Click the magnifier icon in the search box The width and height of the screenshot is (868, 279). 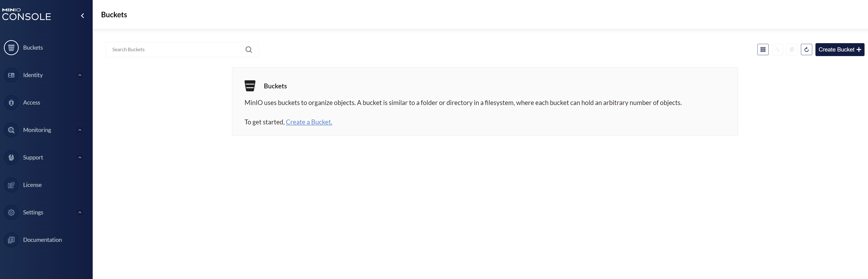(249, 50)
